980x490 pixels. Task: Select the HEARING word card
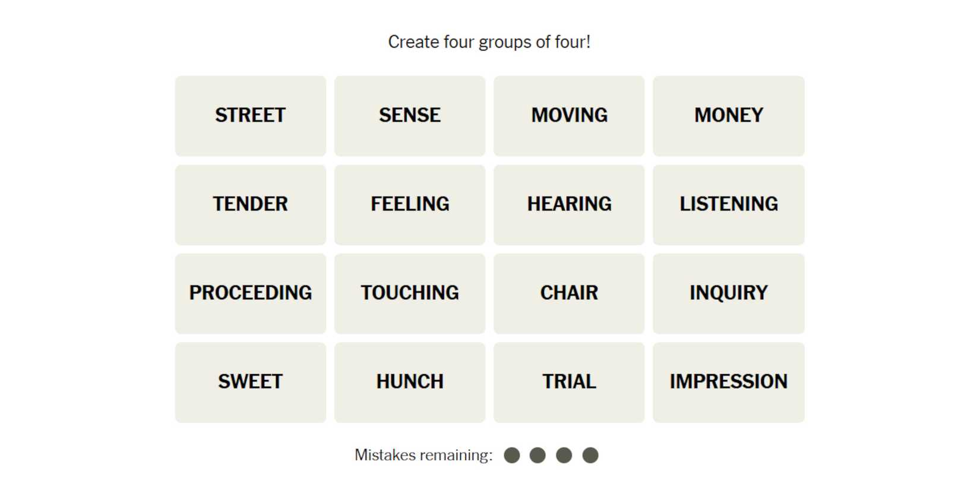[568, 204]
